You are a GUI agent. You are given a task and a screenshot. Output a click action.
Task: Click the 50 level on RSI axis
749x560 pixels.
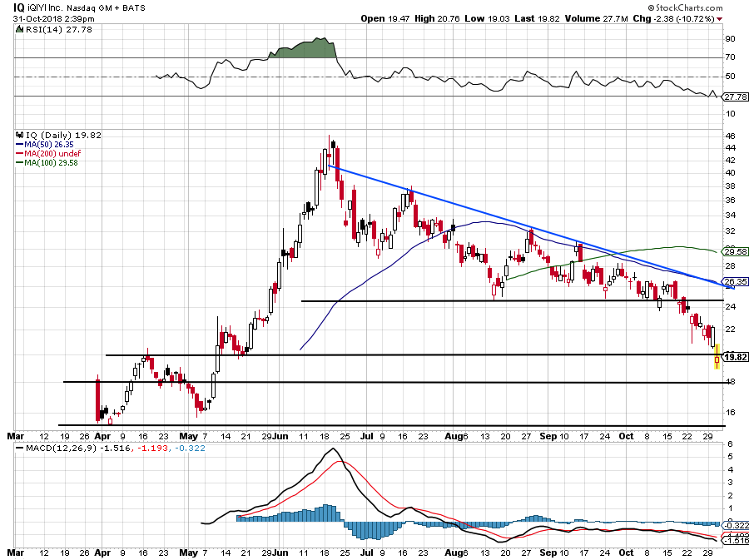click(x=730, y=77)
